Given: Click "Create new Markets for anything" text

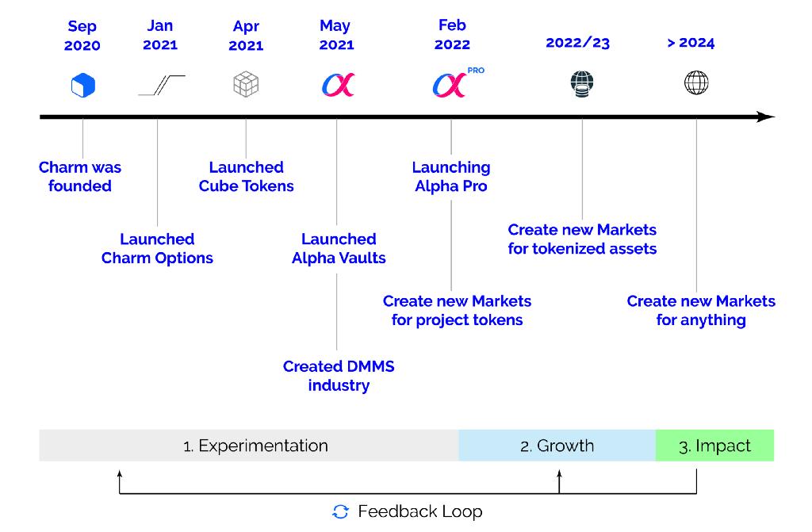Looking at the screenshot, I should point(701,311).
